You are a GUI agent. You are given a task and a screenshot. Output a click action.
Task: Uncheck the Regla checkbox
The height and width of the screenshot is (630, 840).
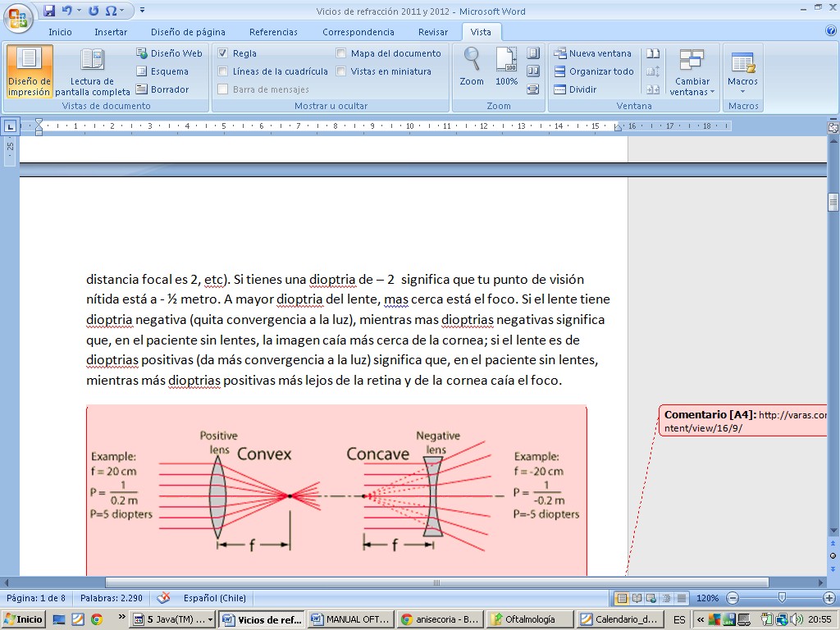coord(223,53)
